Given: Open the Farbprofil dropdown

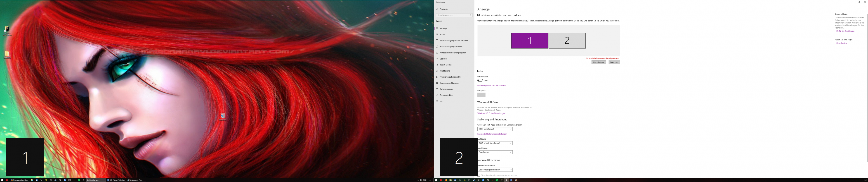Looking at the screenshot, I should pos(481,95).
